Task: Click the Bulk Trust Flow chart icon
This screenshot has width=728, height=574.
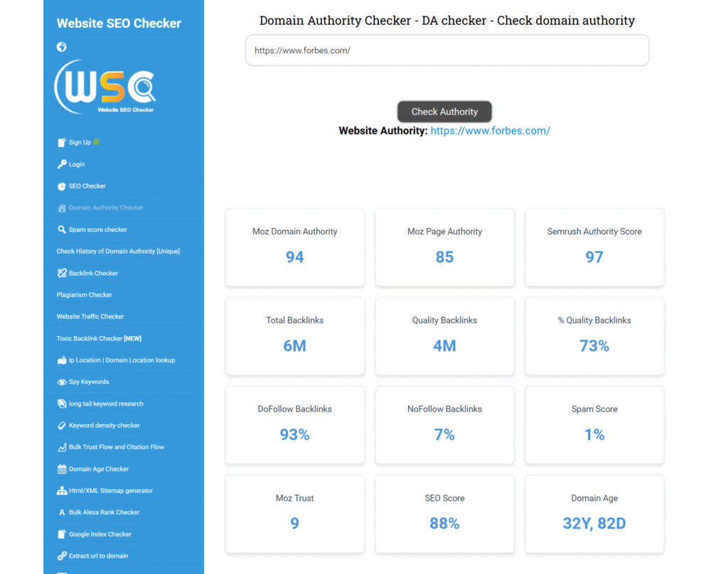Action: tap(61, 448)
